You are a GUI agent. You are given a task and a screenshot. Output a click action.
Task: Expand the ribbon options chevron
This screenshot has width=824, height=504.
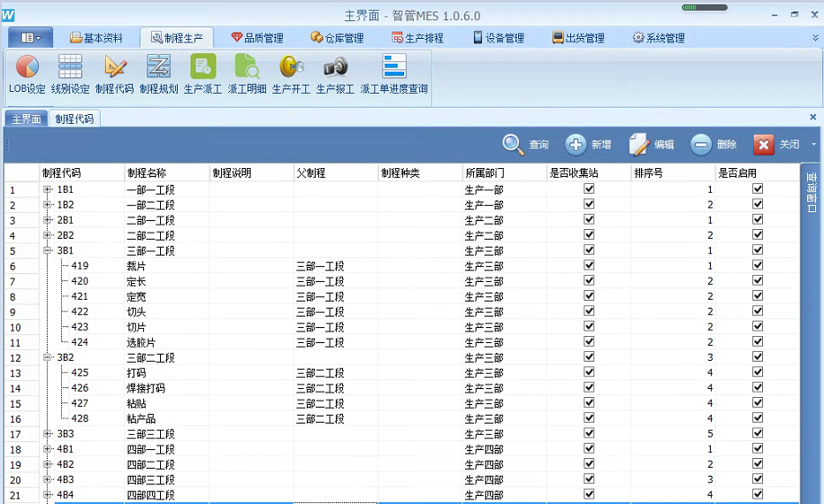(815, 38)
